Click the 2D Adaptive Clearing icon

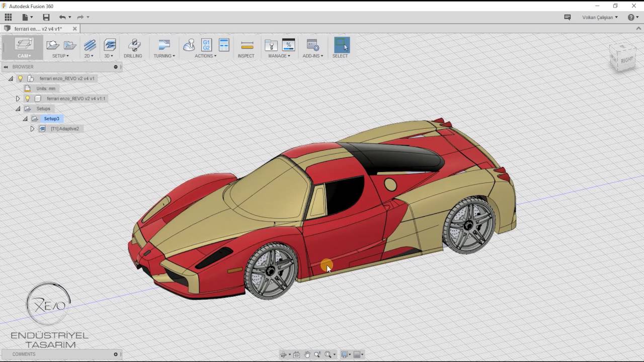[x=90, y=45]
